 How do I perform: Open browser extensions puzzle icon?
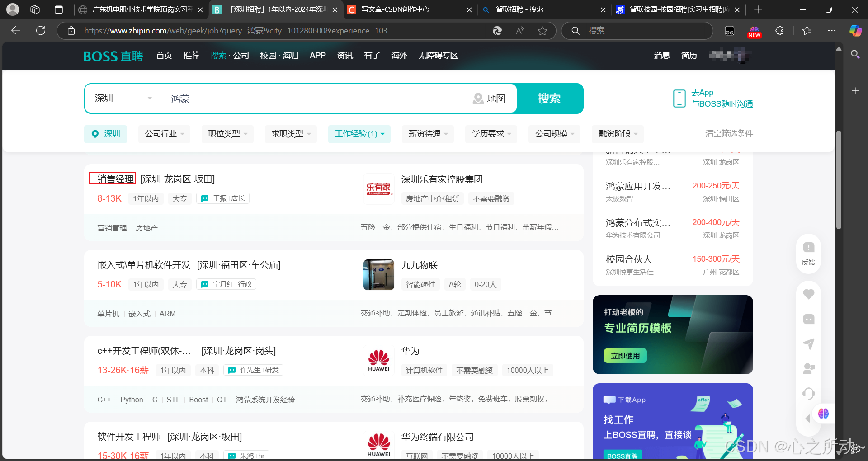click(779, 31)
